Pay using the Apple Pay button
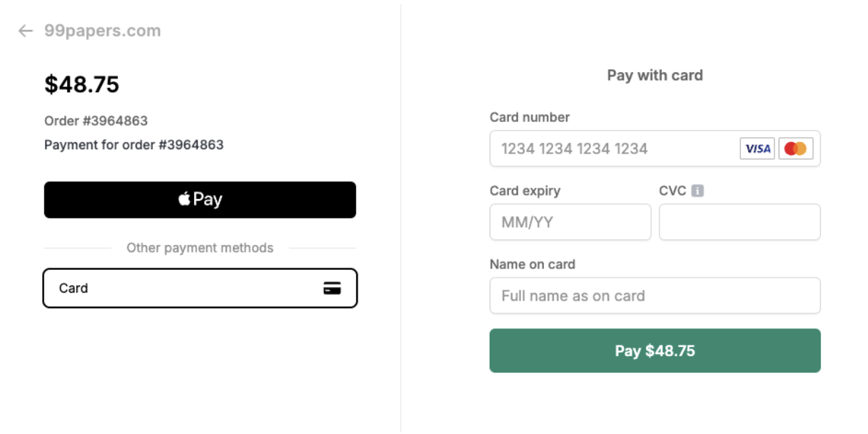 tap(200, 200)
